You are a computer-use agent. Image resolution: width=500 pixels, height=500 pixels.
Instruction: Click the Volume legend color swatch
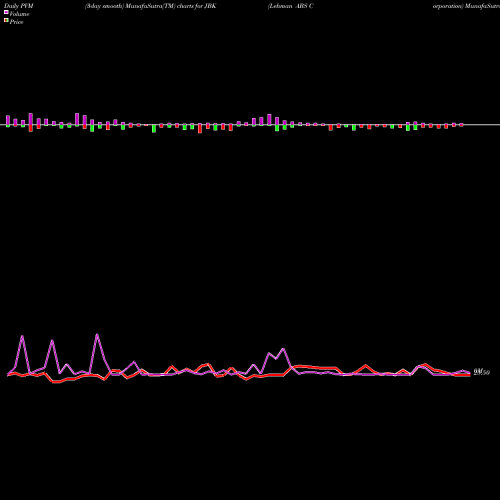click(x=6, y=12)
